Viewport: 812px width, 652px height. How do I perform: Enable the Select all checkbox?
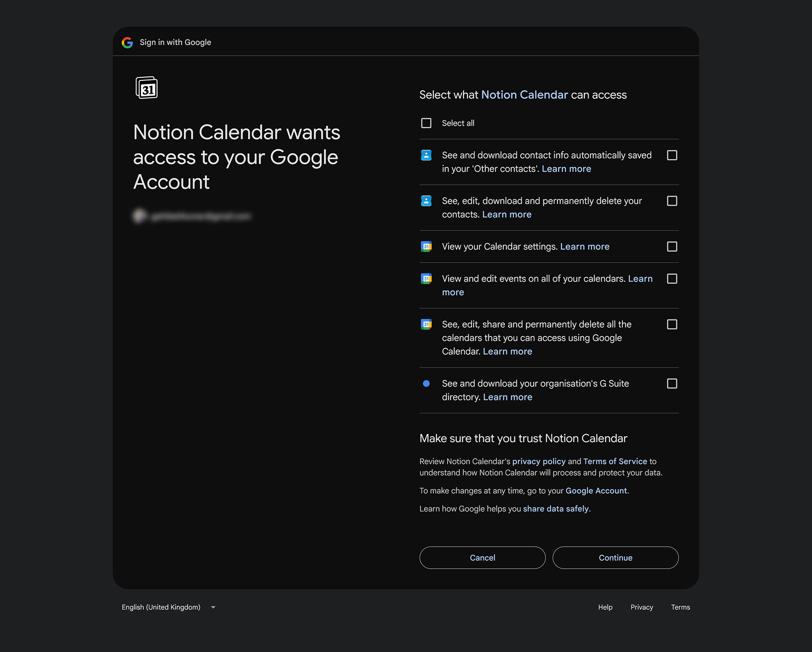click(x=426, y=123)
